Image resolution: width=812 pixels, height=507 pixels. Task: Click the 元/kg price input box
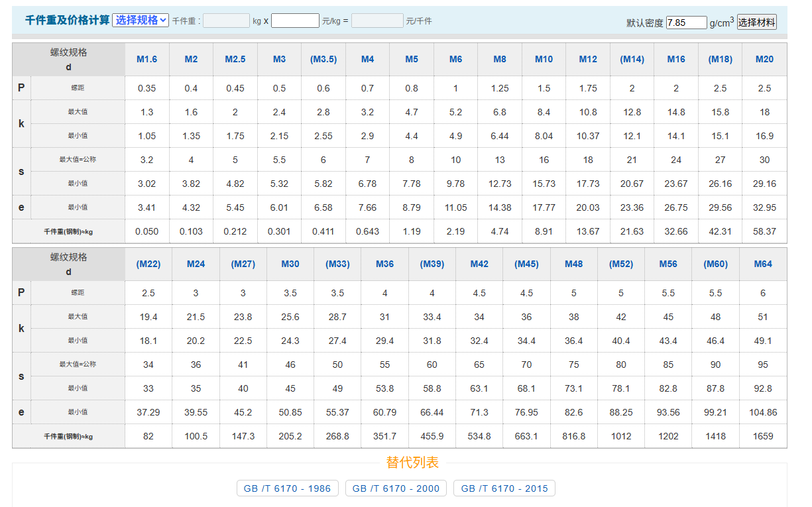tap(295, 21)
